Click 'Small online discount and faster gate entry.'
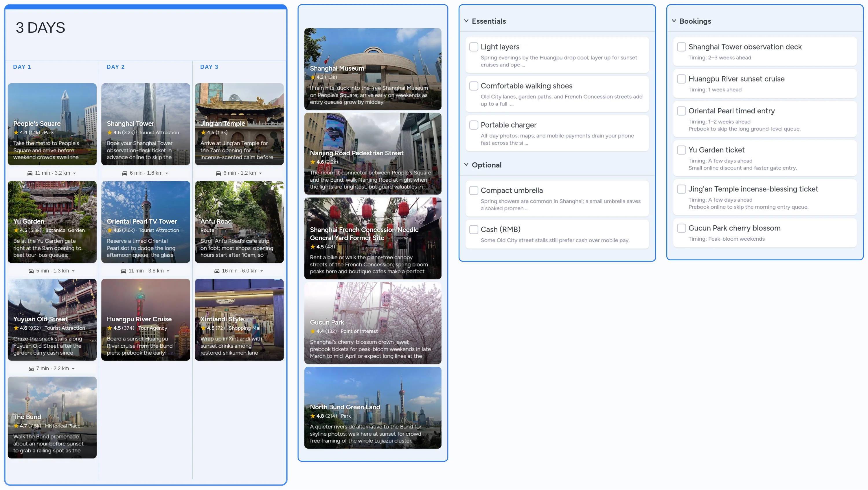The image size is (868, 490). click(x=742, y=168)
